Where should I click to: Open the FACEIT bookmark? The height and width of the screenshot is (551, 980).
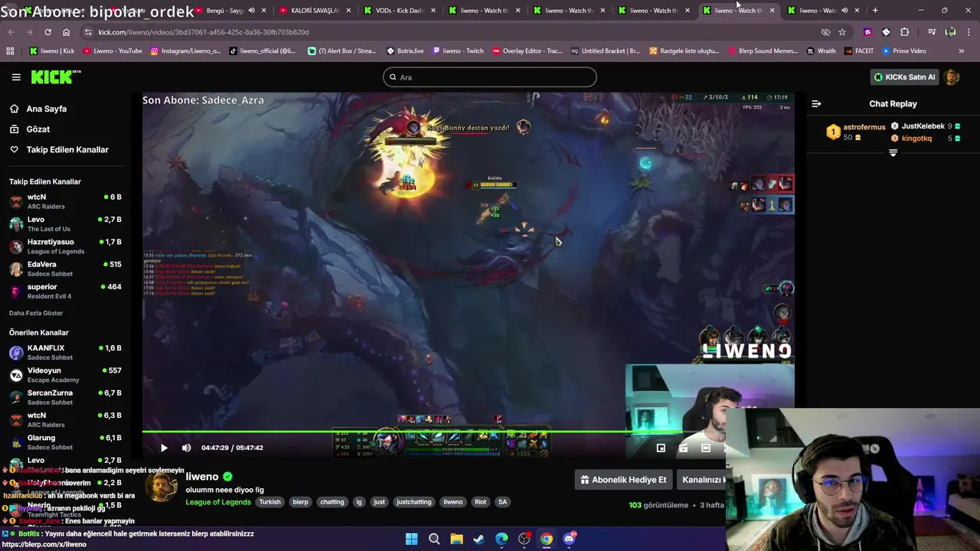(858, 51)
